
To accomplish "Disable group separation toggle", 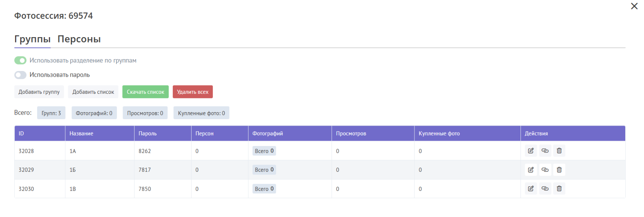I will tap(20, 60).
